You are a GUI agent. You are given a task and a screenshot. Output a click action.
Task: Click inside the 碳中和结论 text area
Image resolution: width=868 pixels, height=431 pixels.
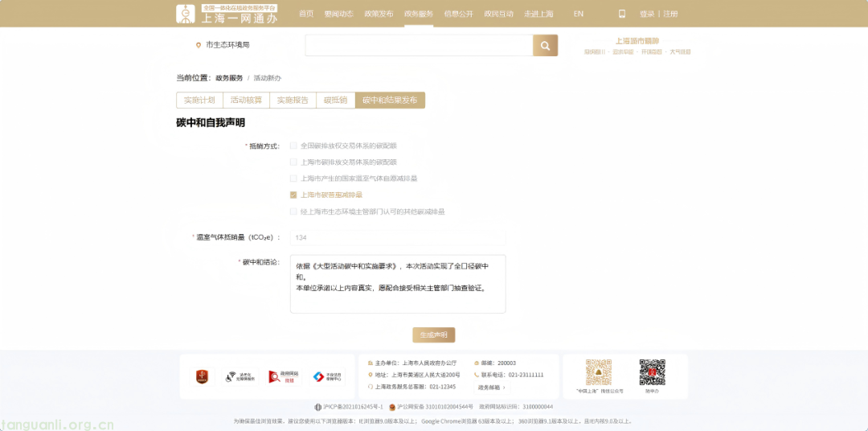click(x=398, y=284)
